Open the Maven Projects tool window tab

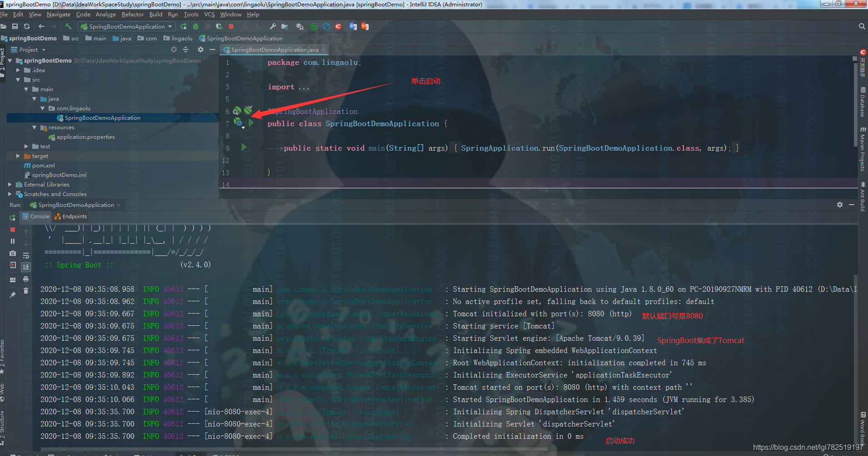point(863,149)
